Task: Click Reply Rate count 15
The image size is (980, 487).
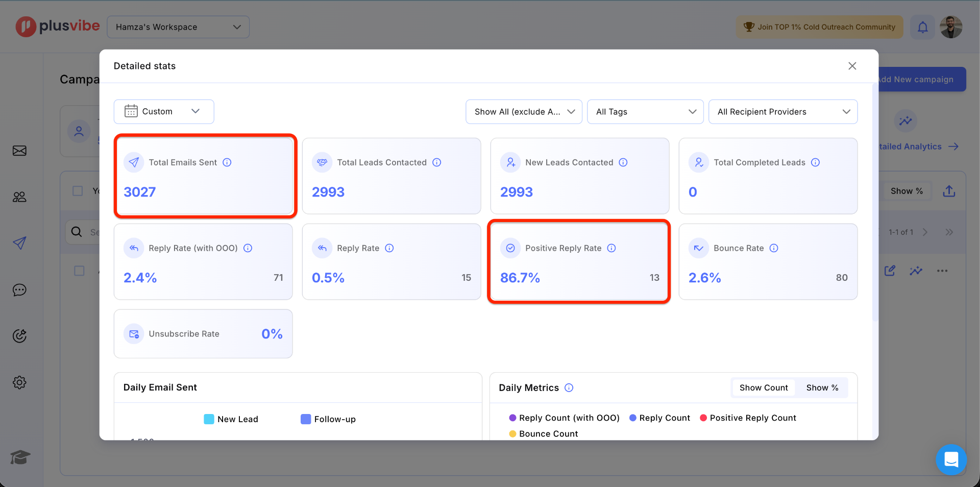Action: (466, 278)
